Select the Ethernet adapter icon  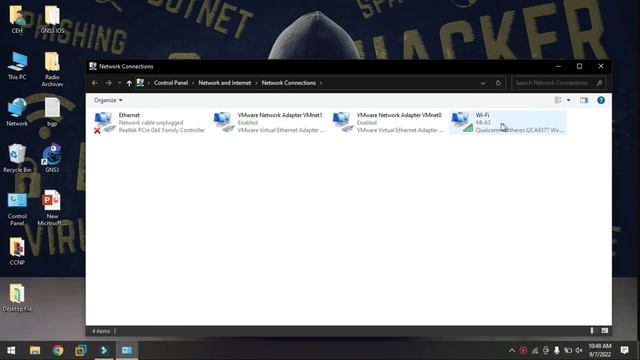coord(104,122)
